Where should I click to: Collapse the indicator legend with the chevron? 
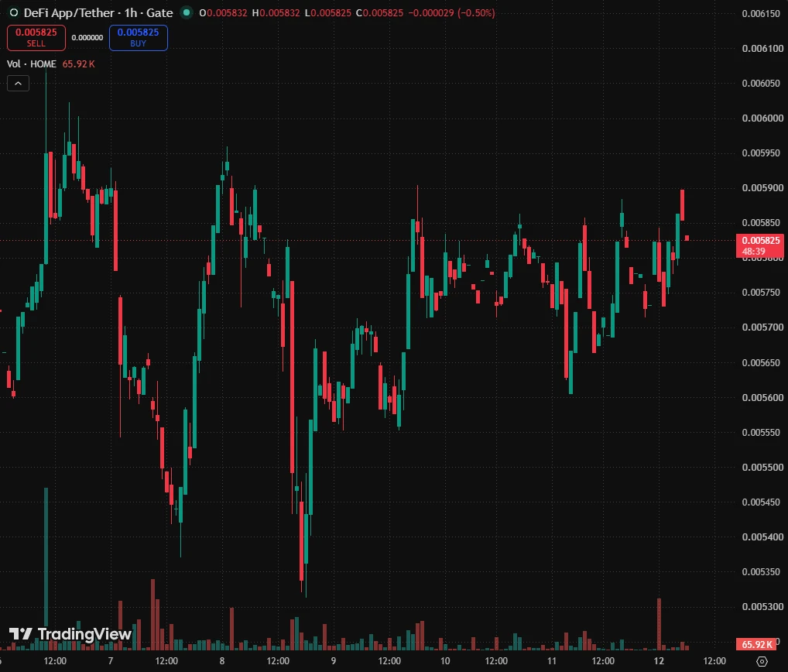click(x=18, y=84)
